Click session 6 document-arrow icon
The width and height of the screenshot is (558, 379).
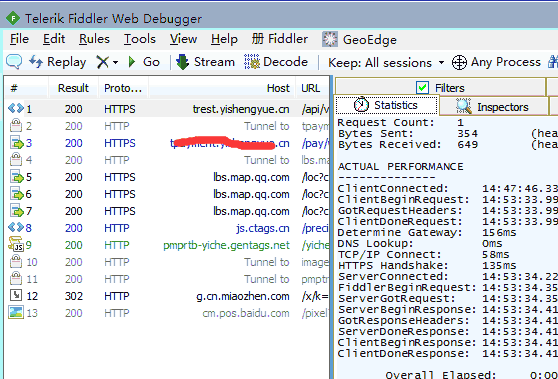(x=16, y=194)
